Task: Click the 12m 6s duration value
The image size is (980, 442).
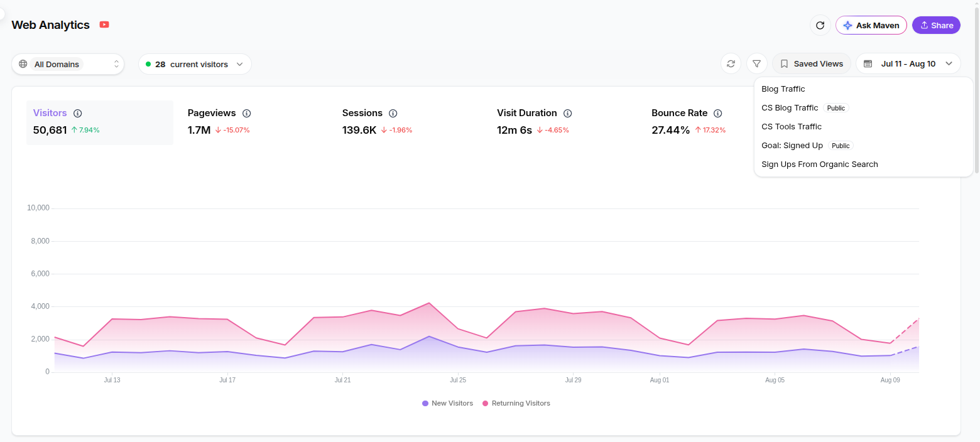Action: coord(514,130)
